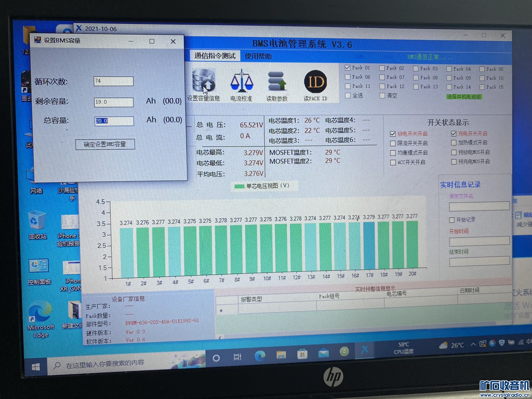Toggle 充电开关开启 checkbox

pos(454,134)
